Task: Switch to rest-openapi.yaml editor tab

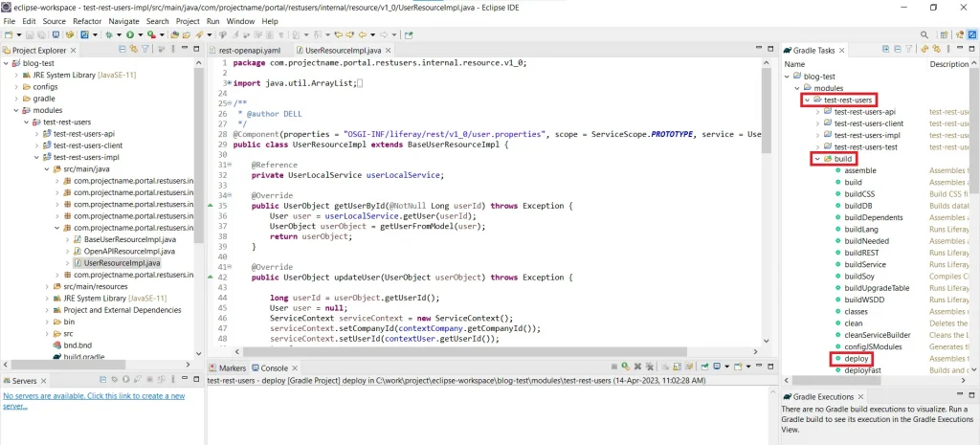Action: pyautogui.click(x=250, y=50)
